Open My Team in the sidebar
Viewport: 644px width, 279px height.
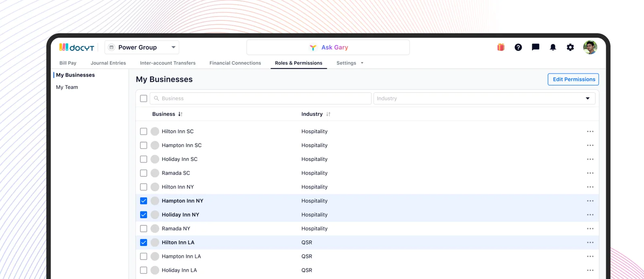pos(67,87)
